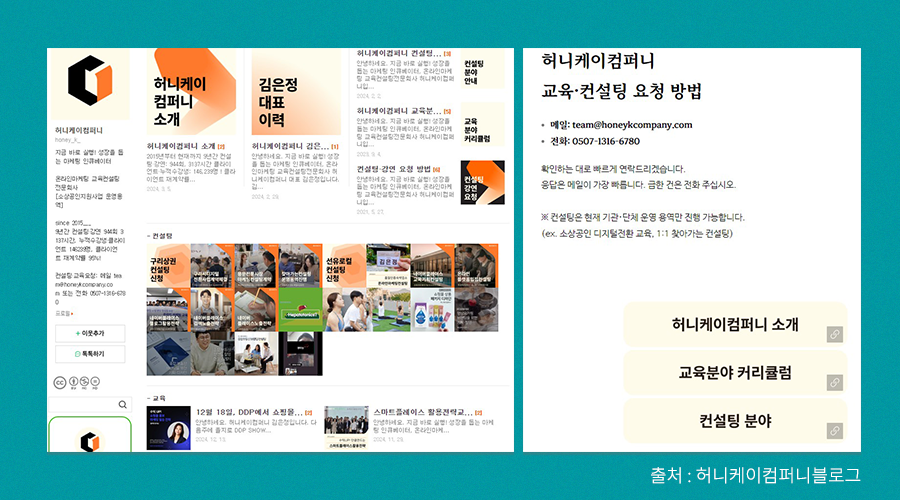Open the 허니케이컴퍼니 소개 banner button
Screen dimensions: 900x500
pos(734,325)
